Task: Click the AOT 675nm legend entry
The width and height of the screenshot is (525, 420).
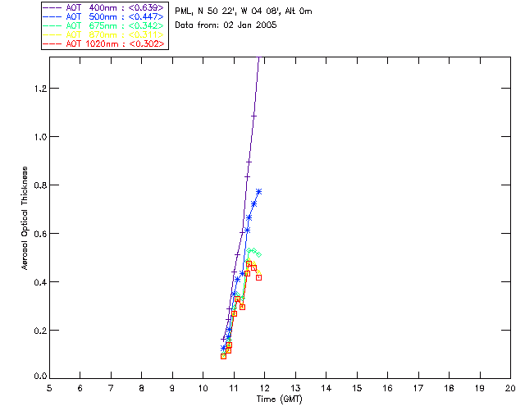Action: coord(103,25)
